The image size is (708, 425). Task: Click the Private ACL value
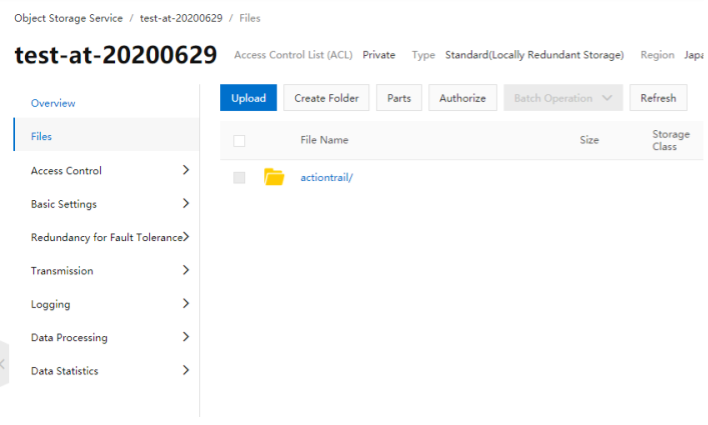(x=379, y=55)
